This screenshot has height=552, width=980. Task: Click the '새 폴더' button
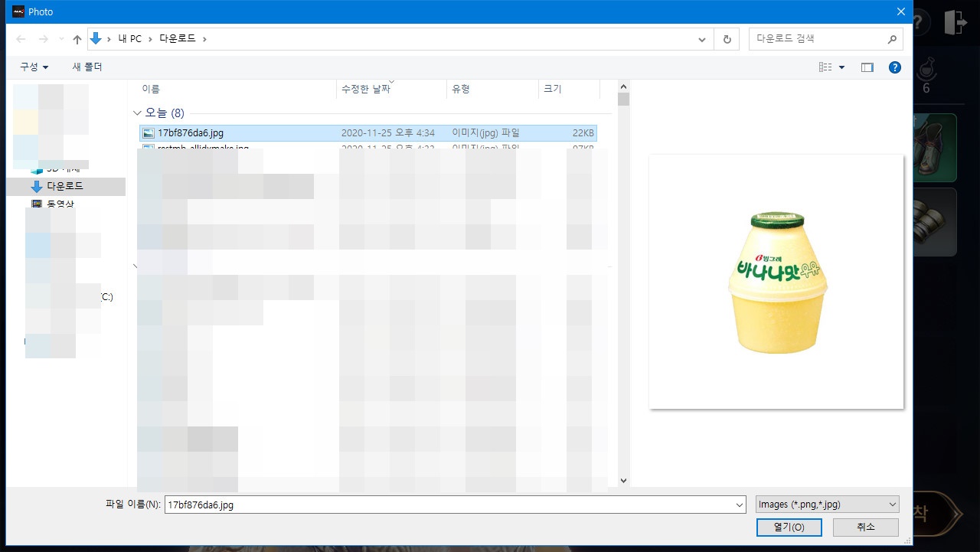pos(87,67)
